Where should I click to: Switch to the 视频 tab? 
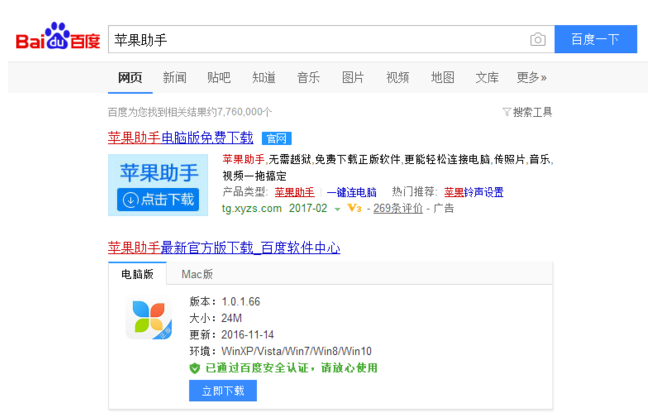pos(398,77)
